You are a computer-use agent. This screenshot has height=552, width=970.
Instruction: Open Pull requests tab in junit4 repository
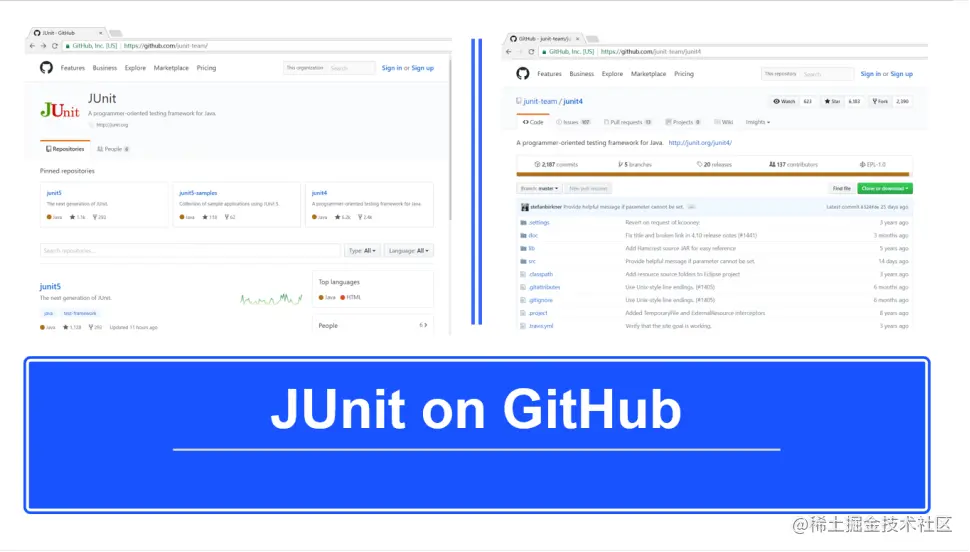coord(628,123)
